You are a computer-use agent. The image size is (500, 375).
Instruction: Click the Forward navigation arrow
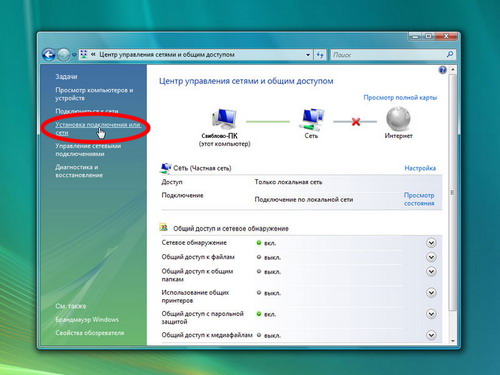tap(63, 55)
